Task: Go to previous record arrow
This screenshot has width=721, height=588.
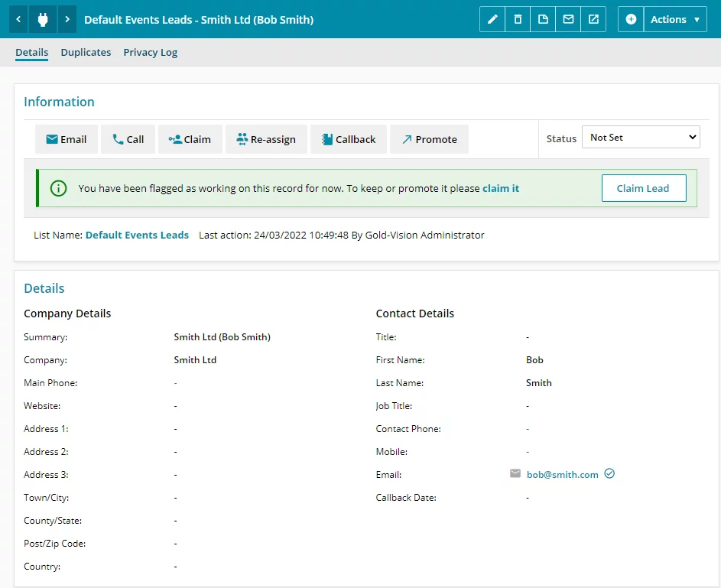Action: (x=18, y=19)
